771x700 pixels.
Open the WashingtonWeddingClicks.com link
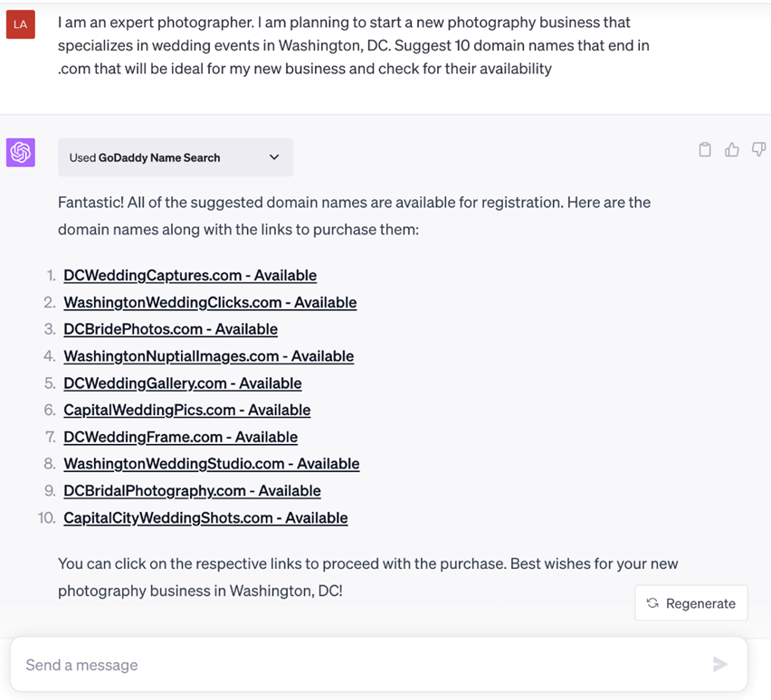click(x=210, y=303)
